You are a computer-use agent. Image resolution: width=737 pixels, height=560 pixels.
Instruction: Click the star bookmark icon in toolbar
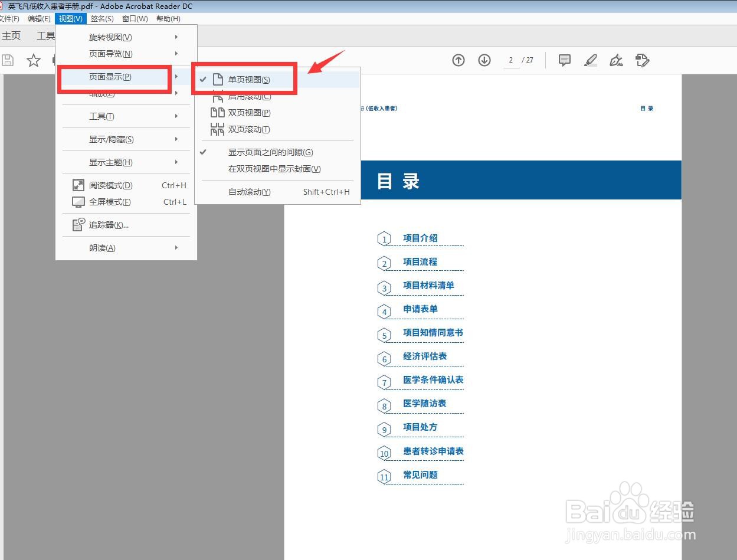pos(34,60)
